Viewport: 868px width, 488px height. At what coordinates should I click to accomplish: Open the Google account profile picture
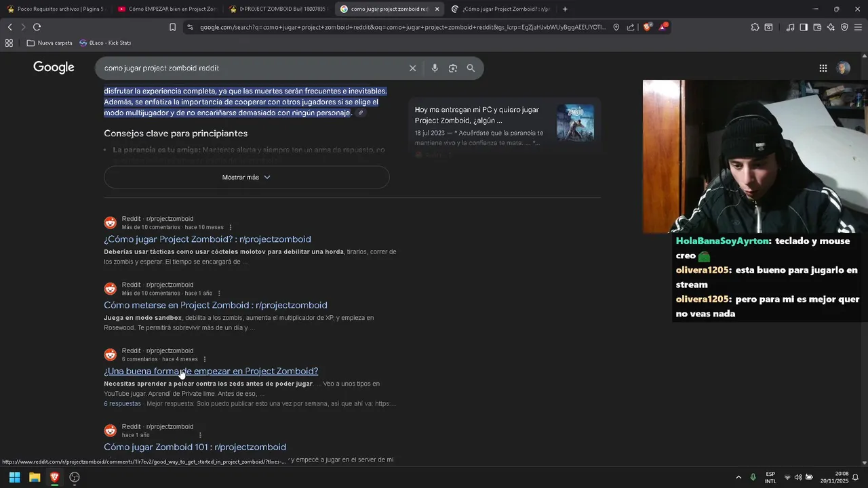tap(843, 68)
